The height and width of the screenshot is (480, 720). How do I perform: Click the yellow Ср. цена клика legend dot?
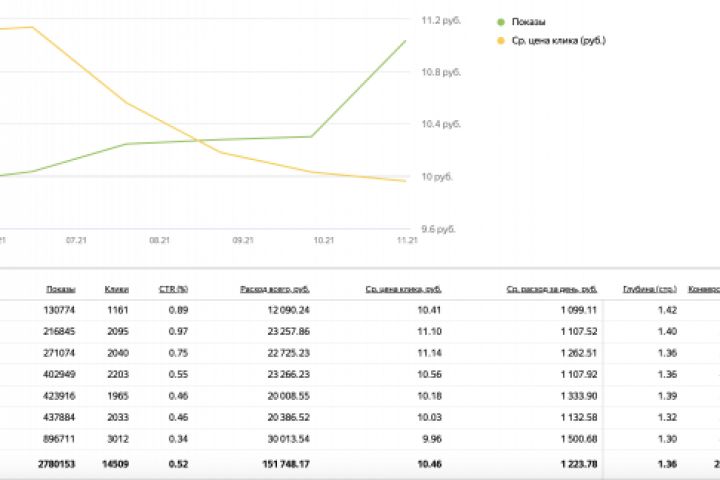point(501,41)
